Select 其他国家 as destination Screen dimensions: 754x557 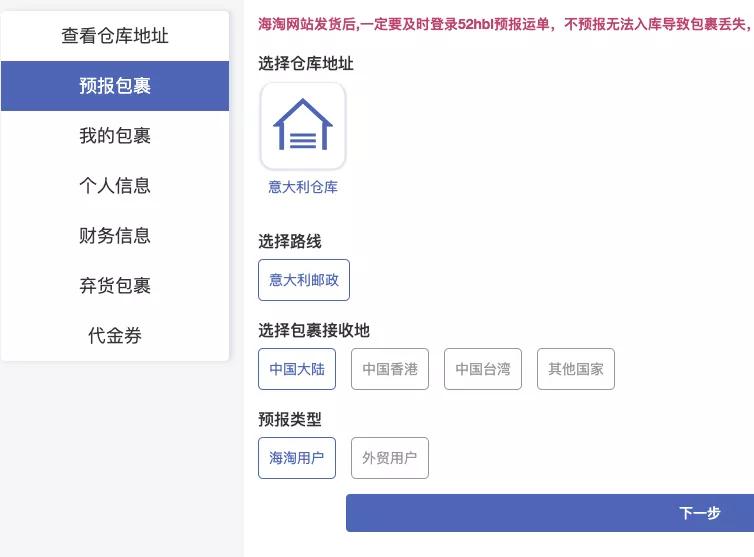[x=576, y=369]
